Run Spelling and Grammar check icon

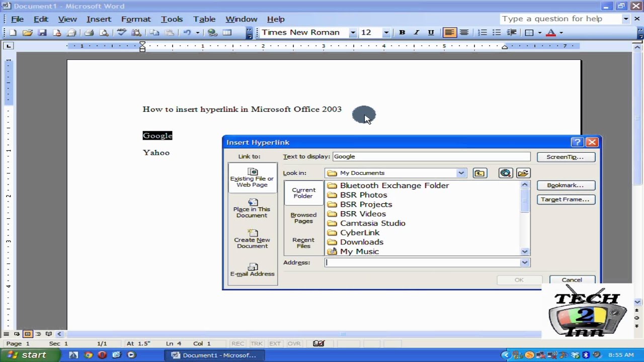pyautogui.click(x=121, y=33)
